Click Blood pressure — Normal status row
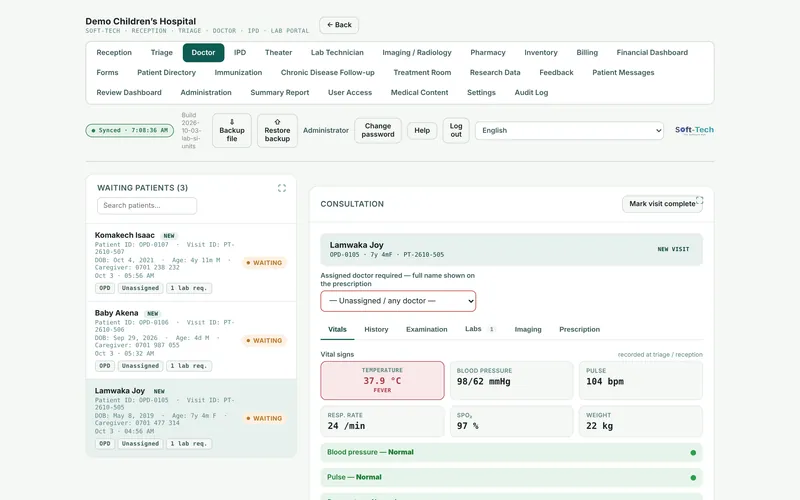This screenshot has height=500, width=800. pos(511,453)
